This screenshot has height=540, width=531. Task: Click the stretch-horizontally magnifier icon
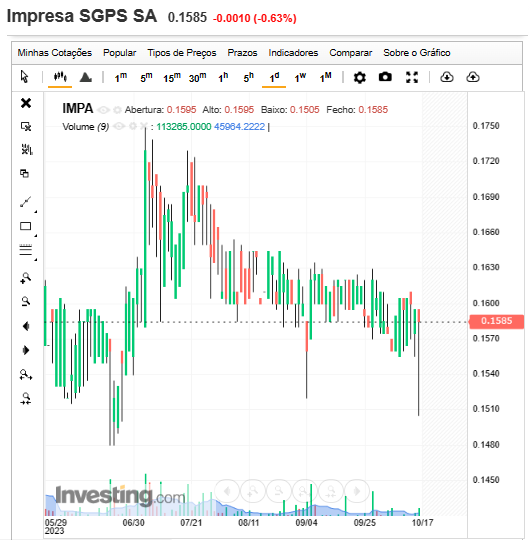pos(26,374)
